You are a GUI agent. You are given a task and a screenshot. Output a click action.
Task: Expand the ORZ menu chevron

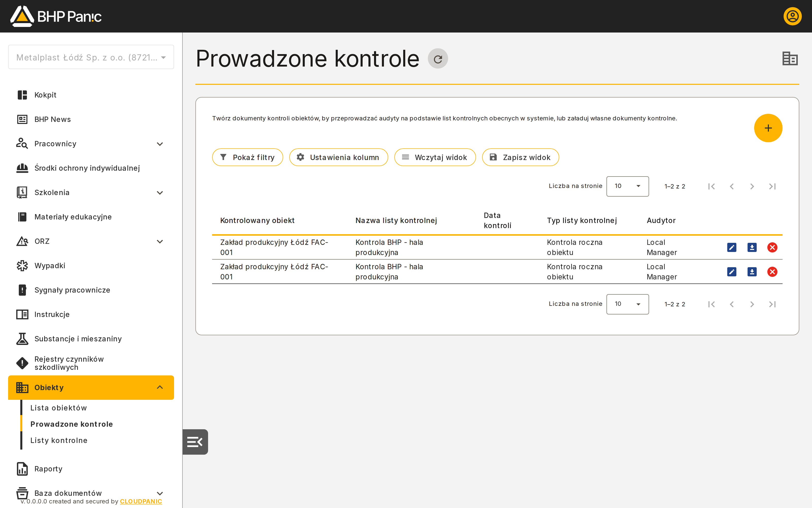[x=160, y=241]
